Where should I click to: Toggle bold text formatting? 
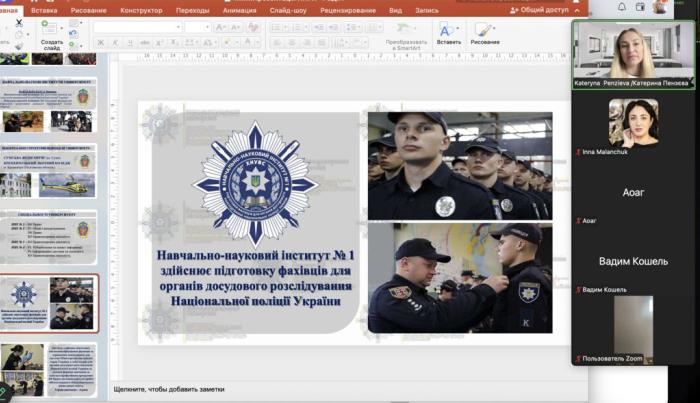click(100, 43)
